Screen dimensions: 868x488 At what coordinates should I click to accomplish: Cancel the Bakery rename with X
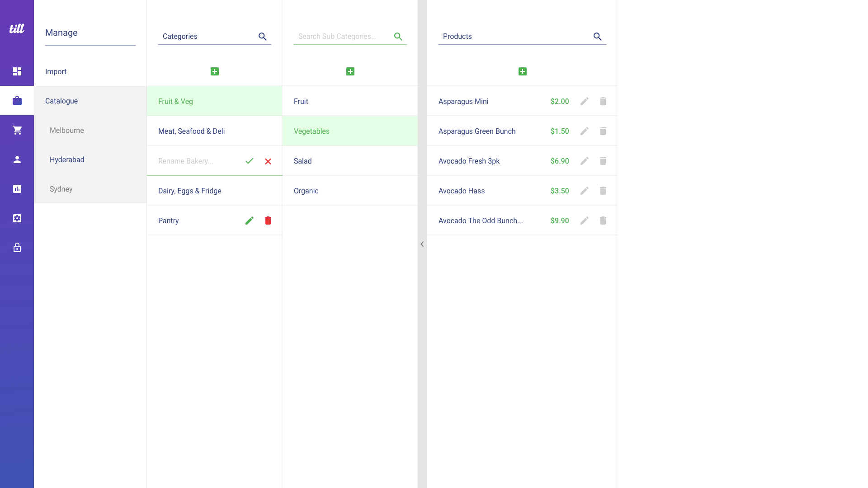tap(268, 161)
